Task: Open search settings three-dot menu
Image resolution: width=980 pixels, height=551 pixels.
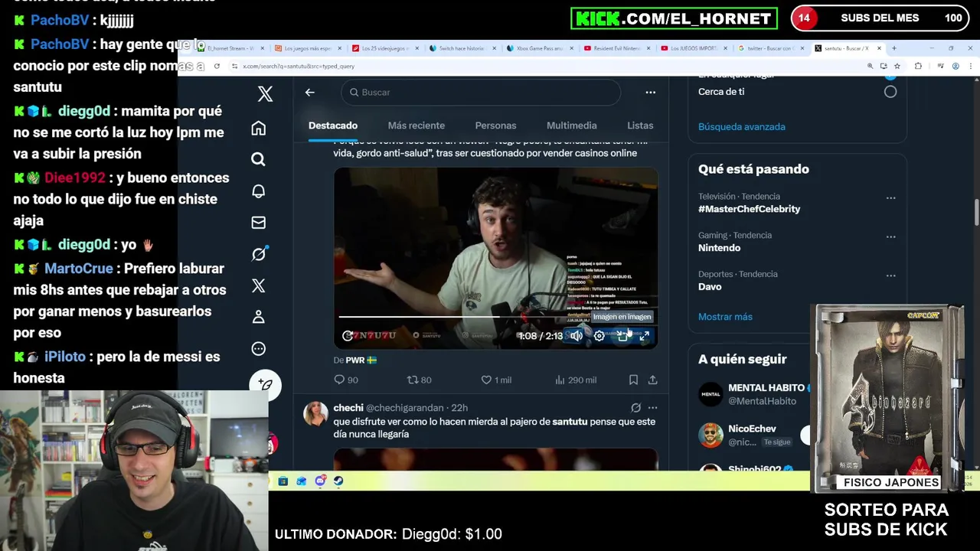Action: click(x=650, y=93)
